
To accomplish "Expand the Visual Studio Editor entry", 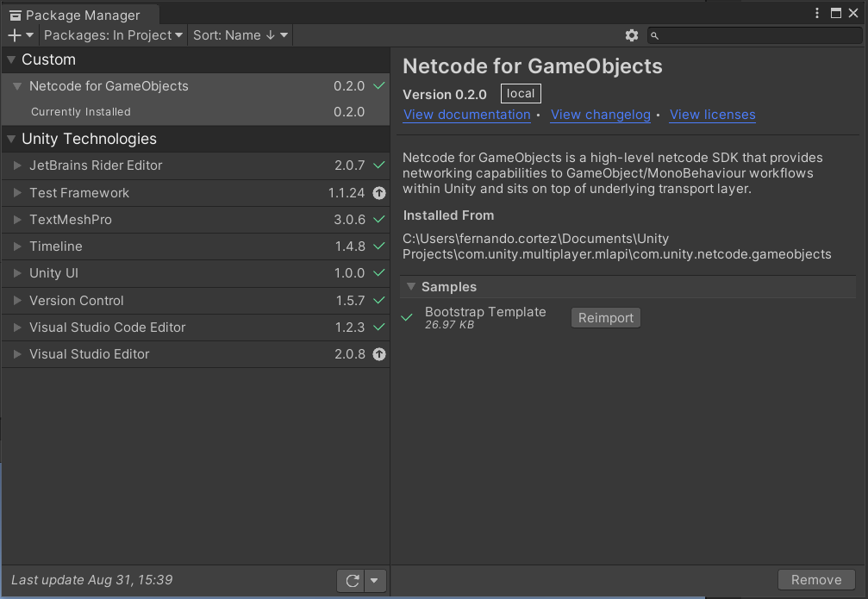I will coord(17,354).
